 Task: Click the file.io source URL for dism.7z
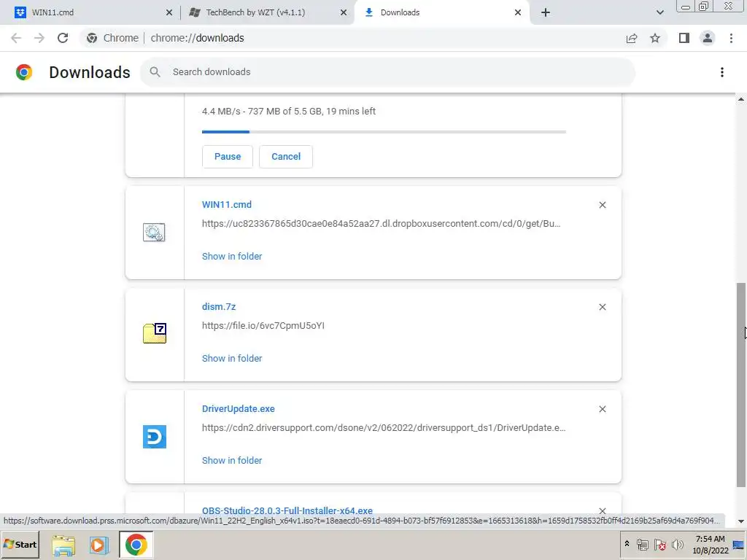[263, 326]
